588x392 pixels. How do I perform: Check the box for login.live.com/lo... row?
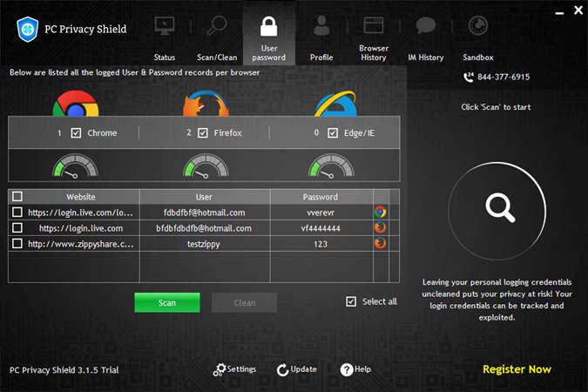pyautogui.click(x=17, y=212)
